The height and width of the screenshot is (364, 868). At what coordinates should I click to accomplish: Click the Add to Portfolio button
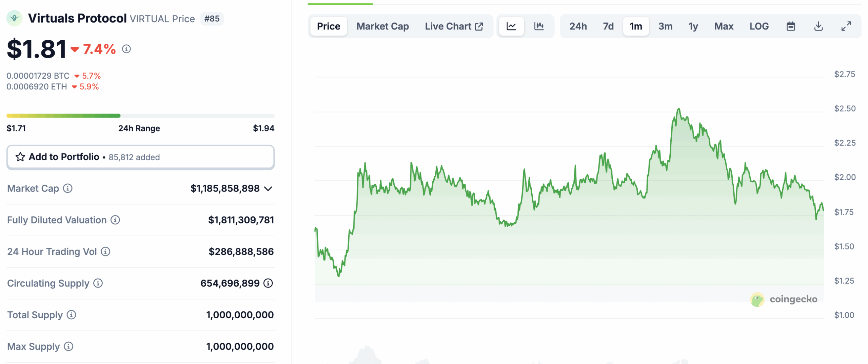click(63, 157)
